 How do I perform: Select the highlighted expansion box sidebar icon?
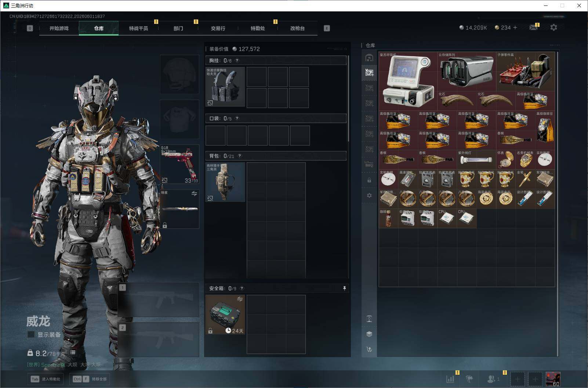pos(369,72)
